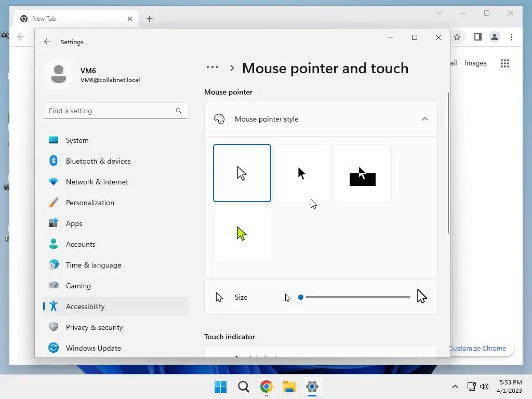The image size is (532, 399).
Task: Click the Chrome icon in the taskbar
Action: coord(267,387)
